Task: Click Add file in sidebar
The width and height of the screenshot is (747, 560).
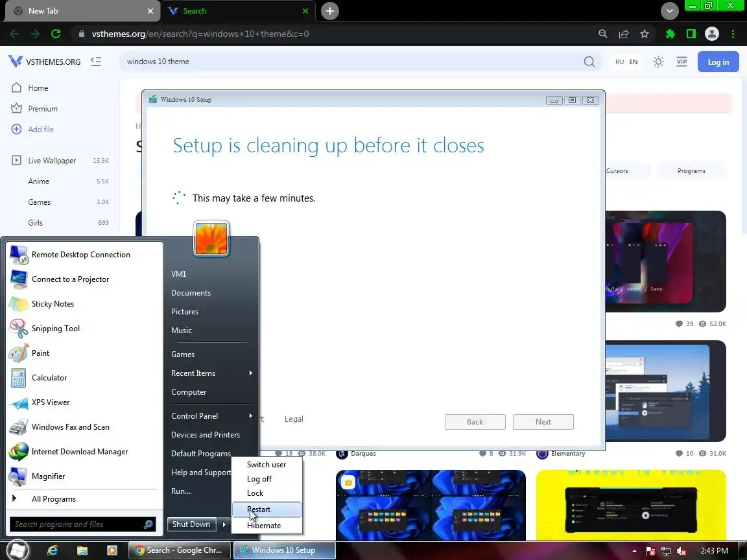Action: click(x=32, y=130)
